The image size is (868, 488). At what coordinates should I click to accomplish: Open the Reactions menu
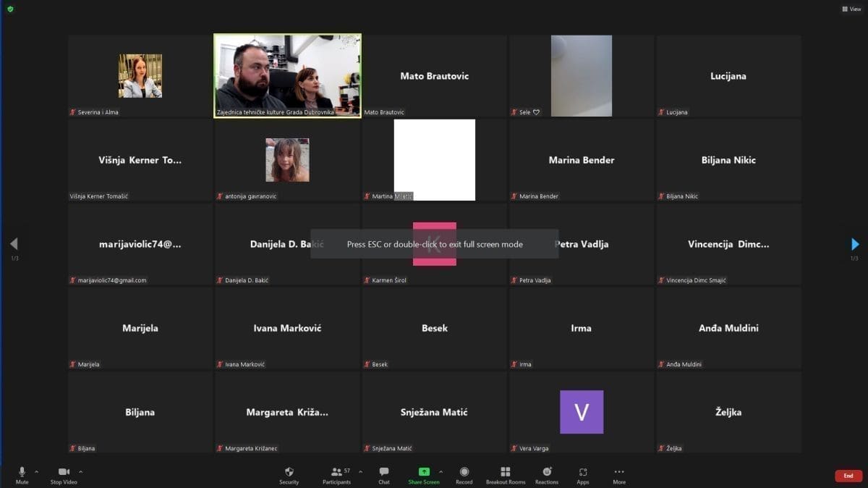[x=547, y=475]
